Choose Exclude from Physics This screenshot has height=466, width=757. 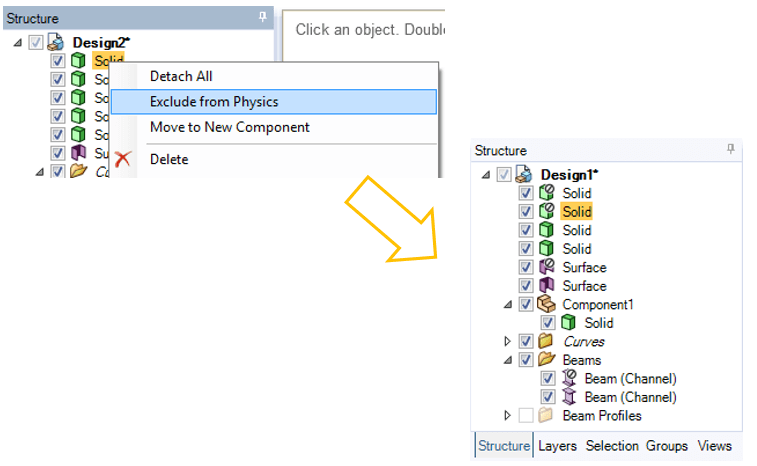coord(214,101)
